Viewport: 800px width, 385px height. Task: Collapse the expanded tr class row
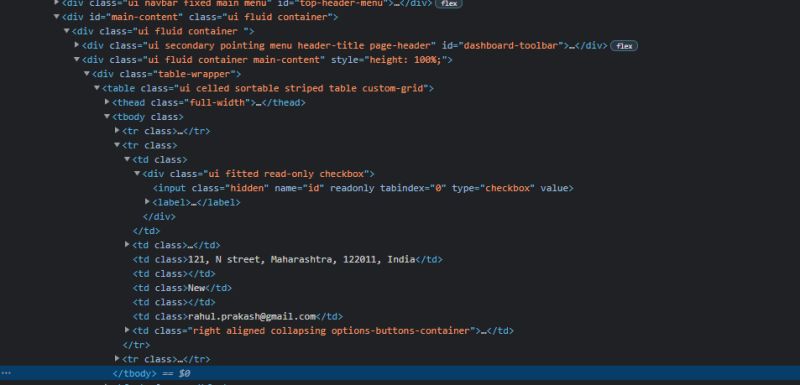tap(117, 145)
